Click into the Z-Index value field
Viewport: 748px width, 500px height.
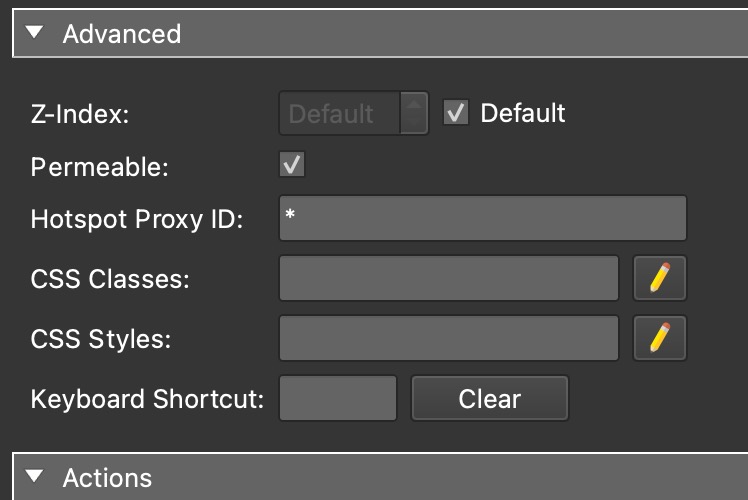[x=338, y=113]
